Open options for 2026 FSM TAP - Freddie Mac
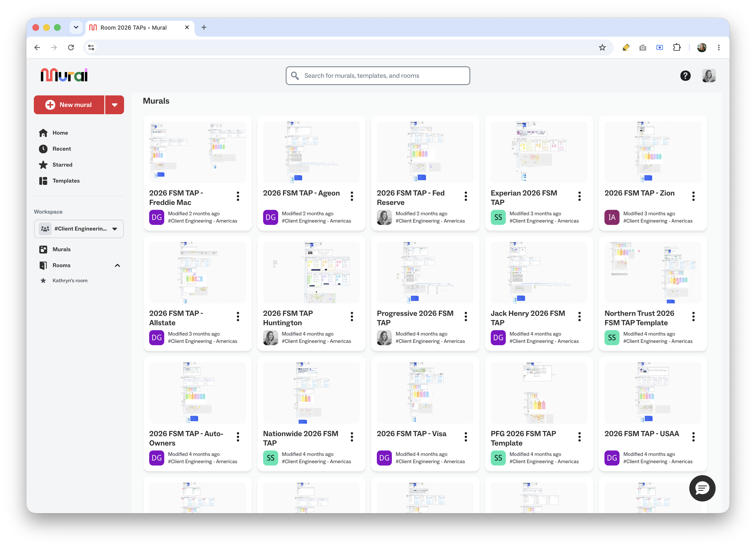Screen dimensions: 756x548 pos(238,196)
